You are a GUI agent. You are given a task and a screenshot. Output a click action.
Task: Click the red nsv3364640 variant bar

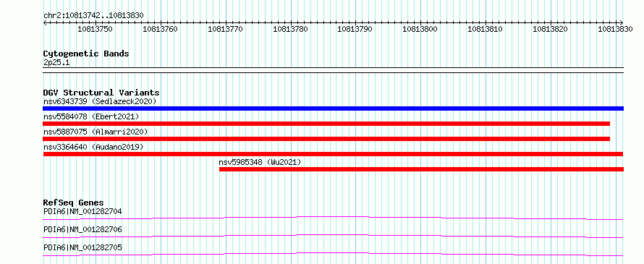point(333,154)
